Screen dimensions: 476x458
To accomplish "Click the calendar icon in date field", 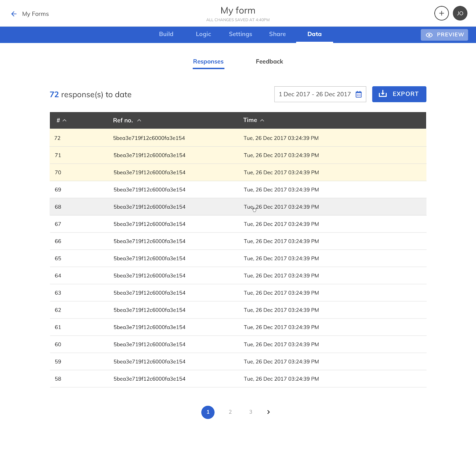I will (x=358, y=94).
